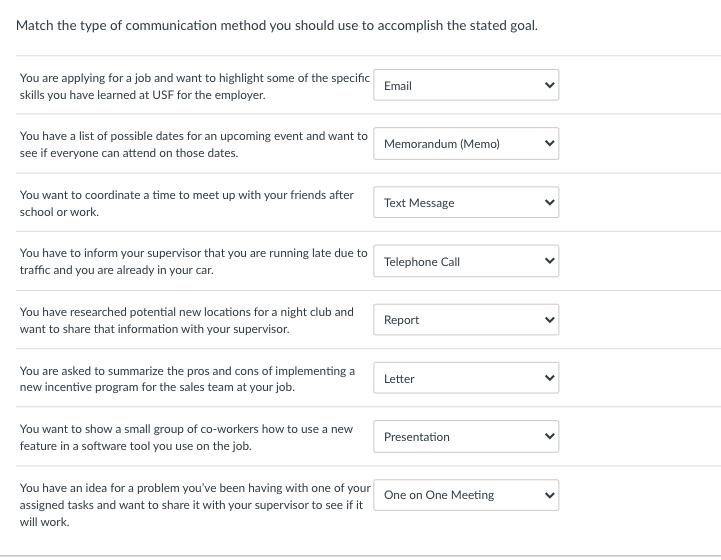Click chevron arrow on Memorandum select box
This screenshot has height=560, width=721.
click(x=548, y=144)
